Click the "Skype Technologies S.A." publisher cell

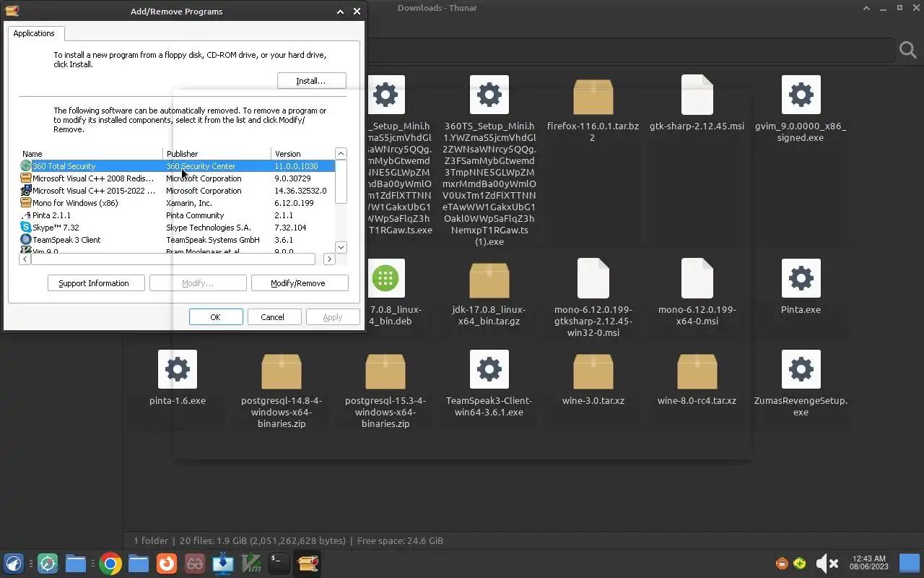tap(209, 228)
